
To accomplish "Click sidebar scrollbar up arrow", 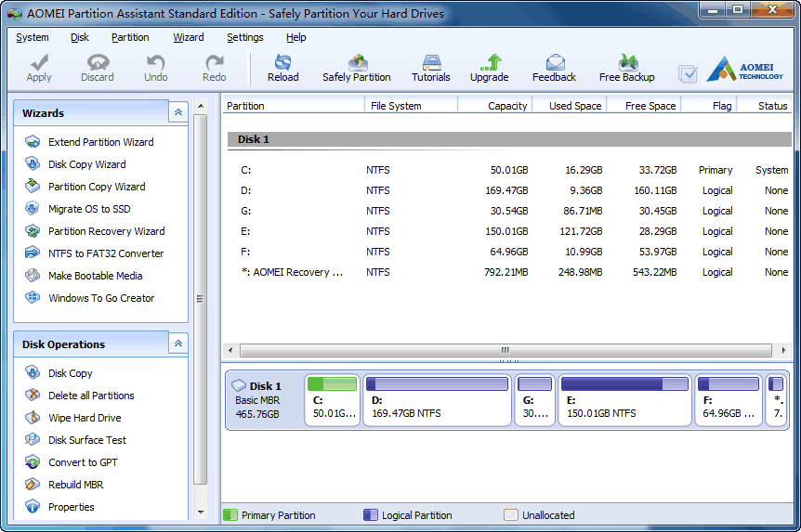I will click(x=201, y=106).
